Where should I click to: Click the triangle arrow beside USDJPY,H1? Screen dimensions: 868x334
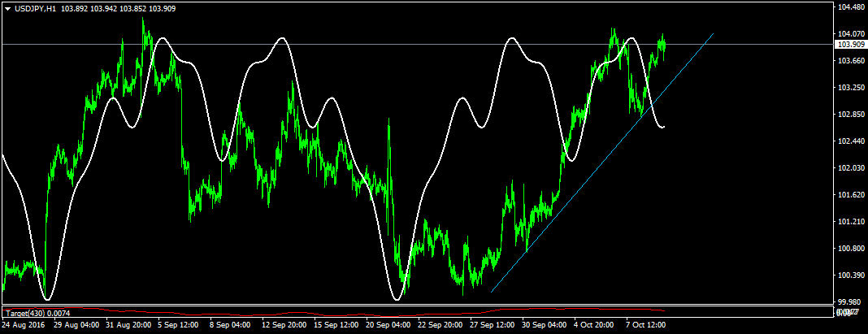tap(7, 8)
